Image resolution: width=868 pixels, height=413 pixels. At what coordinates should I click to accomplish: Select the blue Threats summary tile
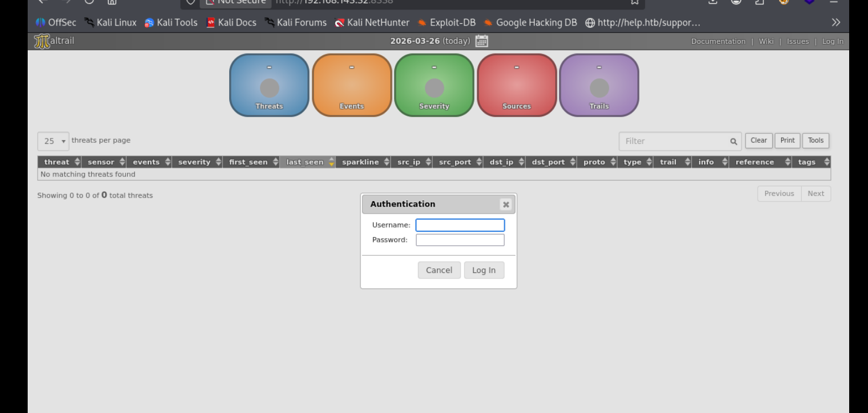click(x=269, y=85)
